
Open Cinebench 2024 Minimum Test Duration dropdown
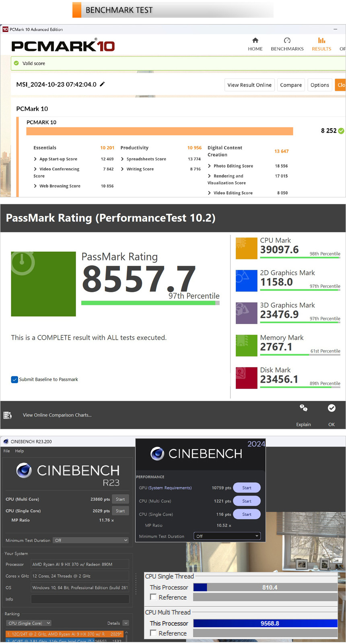click(x=227, y=536)
